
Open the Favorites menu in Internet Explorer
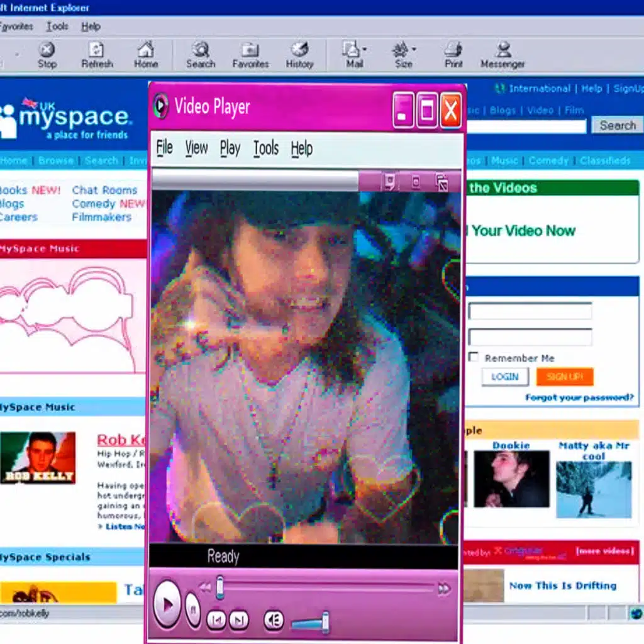click(x=16, y=26)
